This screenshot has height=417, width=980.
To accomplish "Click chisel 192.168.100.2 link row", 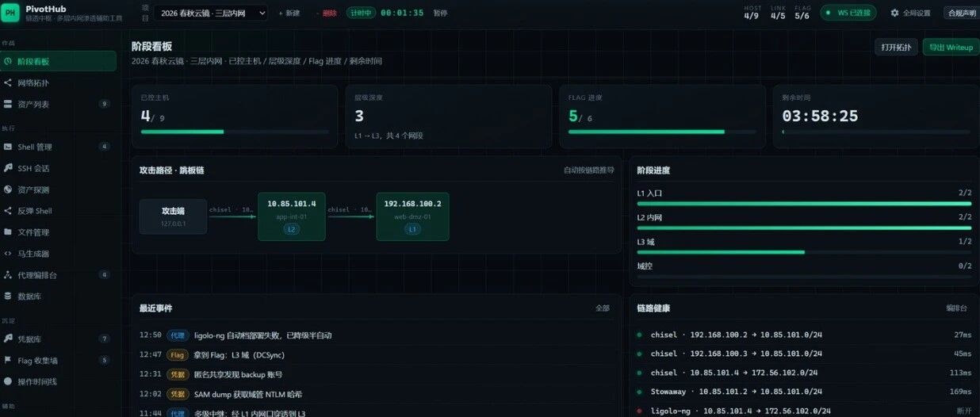I will point(804,335).
